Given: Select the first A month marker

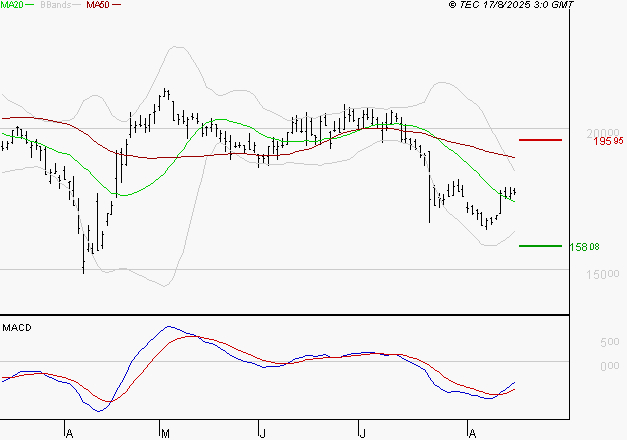Looking at the screenshot, I should point(68,433).
